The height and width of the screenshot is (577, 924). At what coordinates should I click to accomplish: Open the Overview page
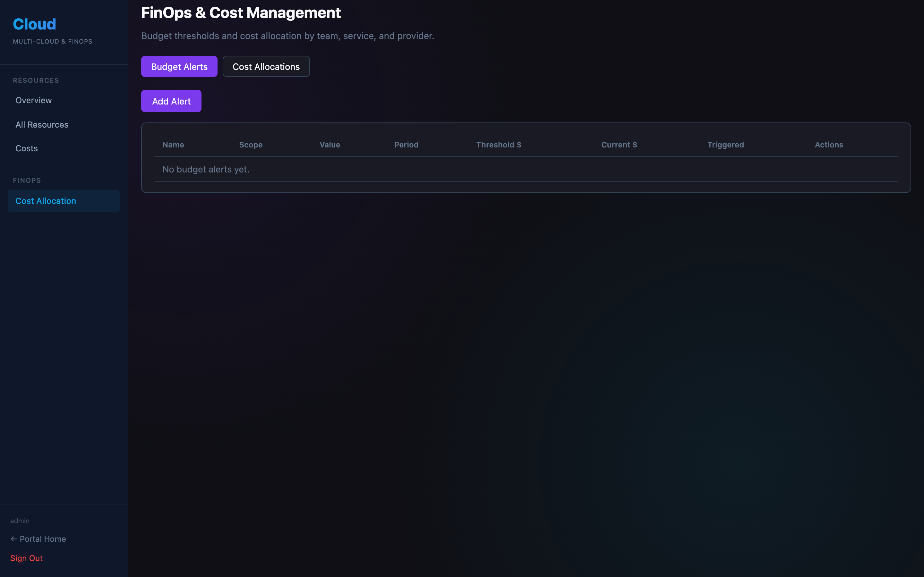(x=34, y=100)
